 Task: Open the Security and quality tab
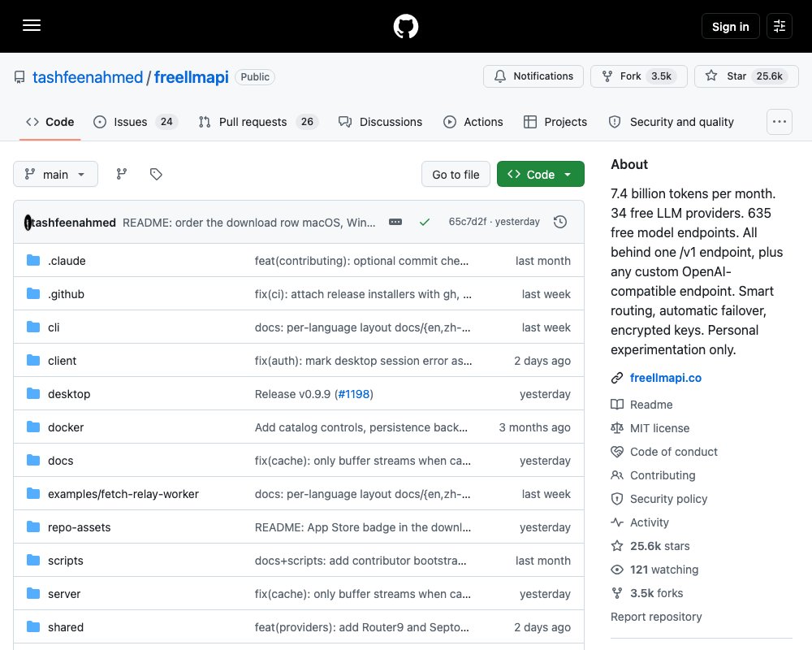click(x=671, y=122)
